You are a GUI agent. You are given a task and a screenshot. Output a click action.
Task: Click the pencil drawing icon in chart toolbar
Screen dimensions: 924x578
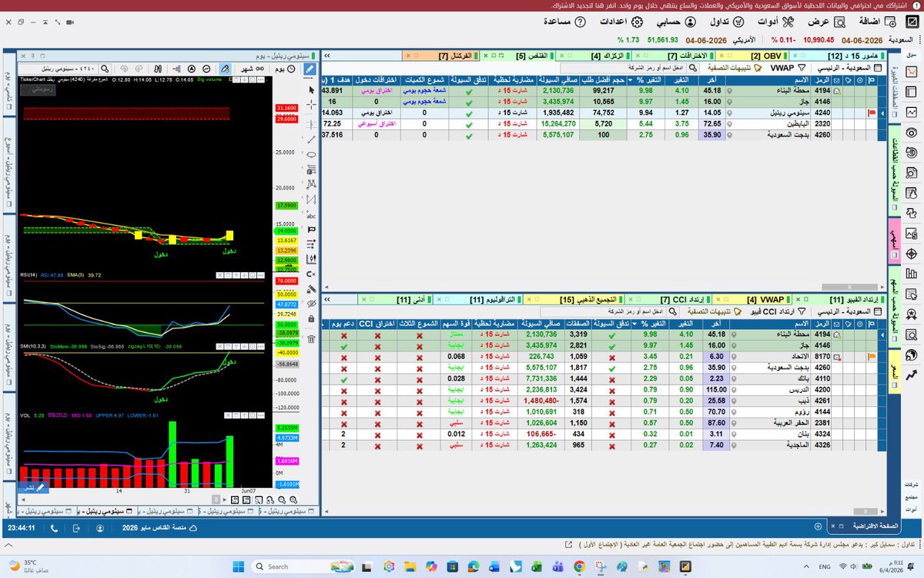pyautogui.click(x=310, y=69)
